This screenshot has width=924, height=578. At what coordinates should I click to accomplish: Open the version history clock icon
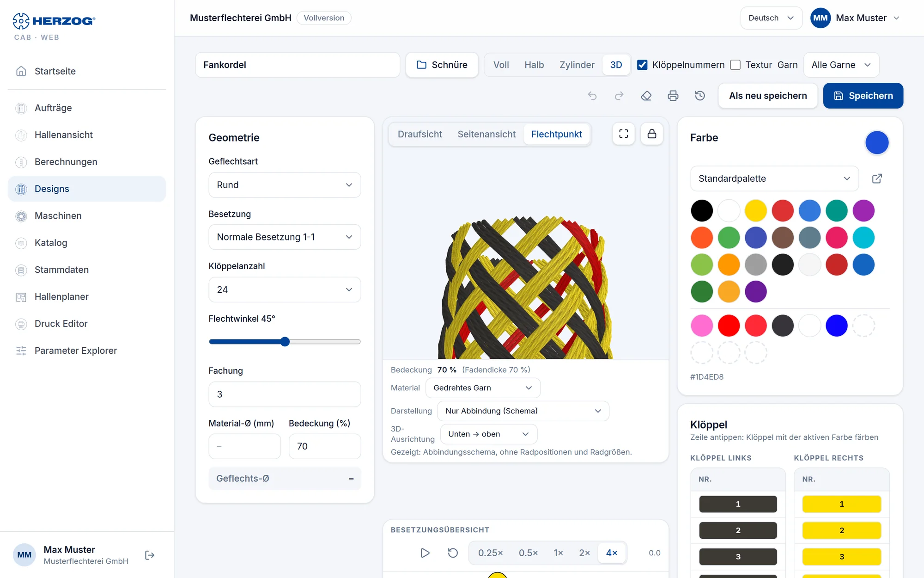tap(700, 96)
